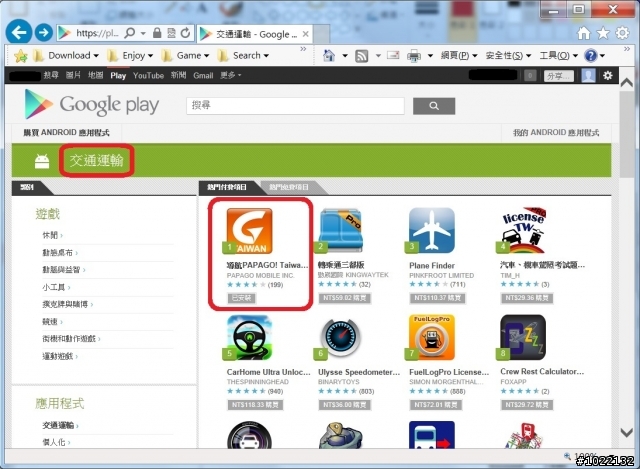Open the Crew Rest Calculator app icon
The image size is (640, 469).
click(523, 338)
